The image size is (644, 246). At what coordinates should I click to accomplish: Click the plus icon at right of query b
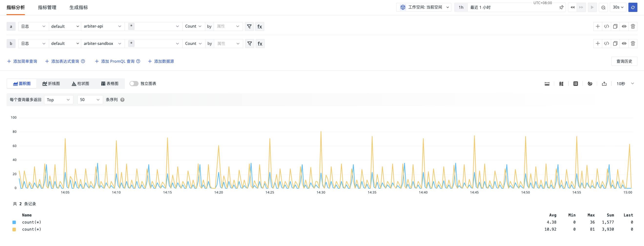pyautogui.click(x=598, y=43)
